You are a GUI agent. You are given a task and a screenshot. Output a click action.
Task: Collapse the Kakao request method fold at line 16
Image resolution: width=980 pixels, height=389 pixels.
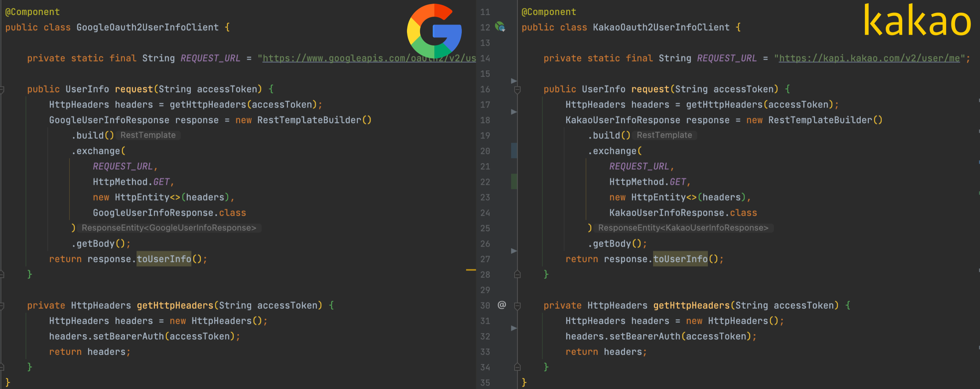(x=517, y=90)
